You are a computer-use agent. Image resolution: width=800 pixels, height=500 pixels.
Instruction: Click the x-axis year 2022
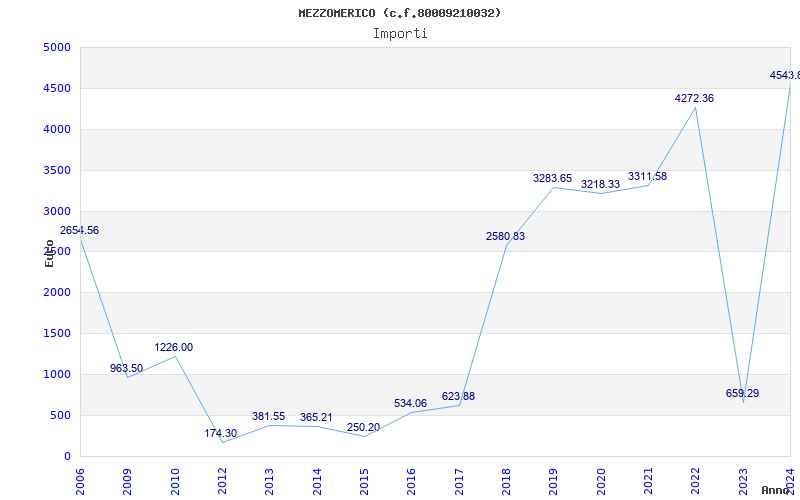pyautogui.click(x=696, y=482)
